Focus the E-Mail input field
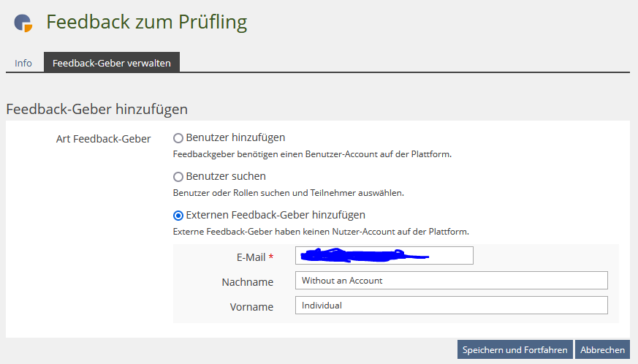638x364 pixels. point(384,255)
